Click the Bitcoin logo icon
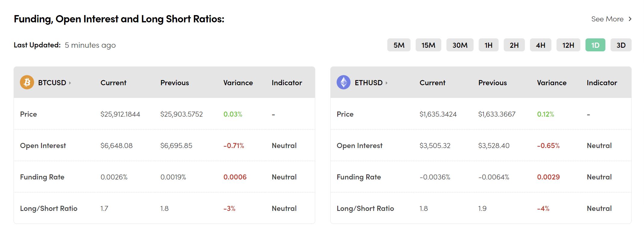 [x=27, y=82]
